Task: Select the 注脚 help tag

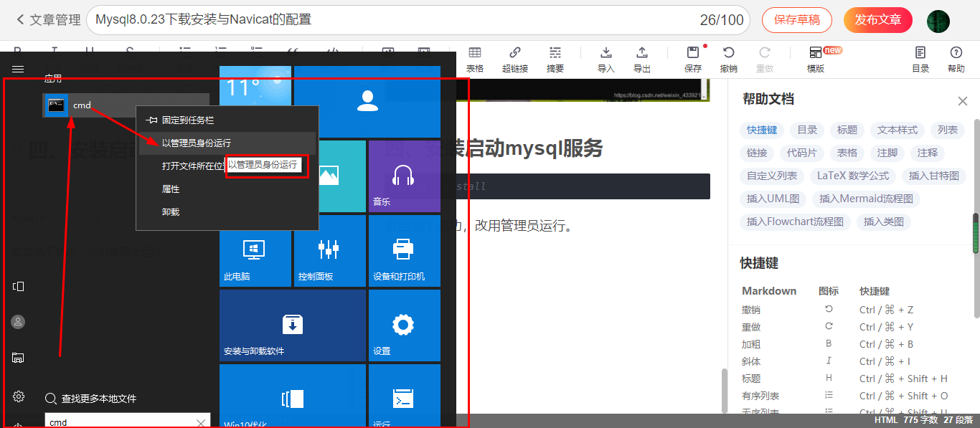Action: point(887,153)
